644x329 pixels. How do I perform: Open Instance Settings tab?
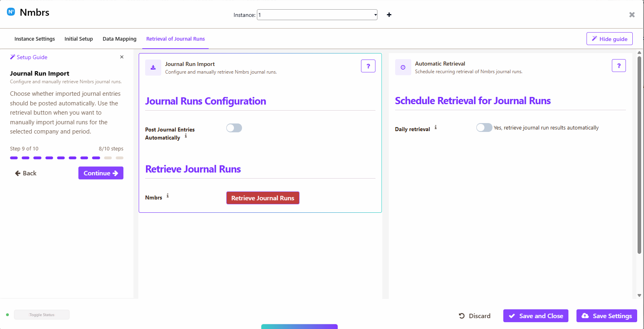tap(35, 39)
